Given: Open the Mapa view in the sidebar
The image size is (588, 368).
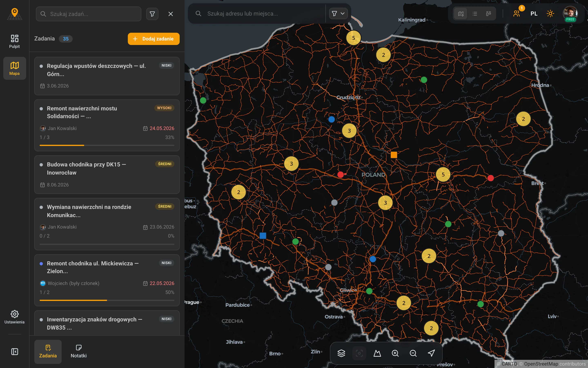Looking at the screenshot, I should [x=14, y=68].
